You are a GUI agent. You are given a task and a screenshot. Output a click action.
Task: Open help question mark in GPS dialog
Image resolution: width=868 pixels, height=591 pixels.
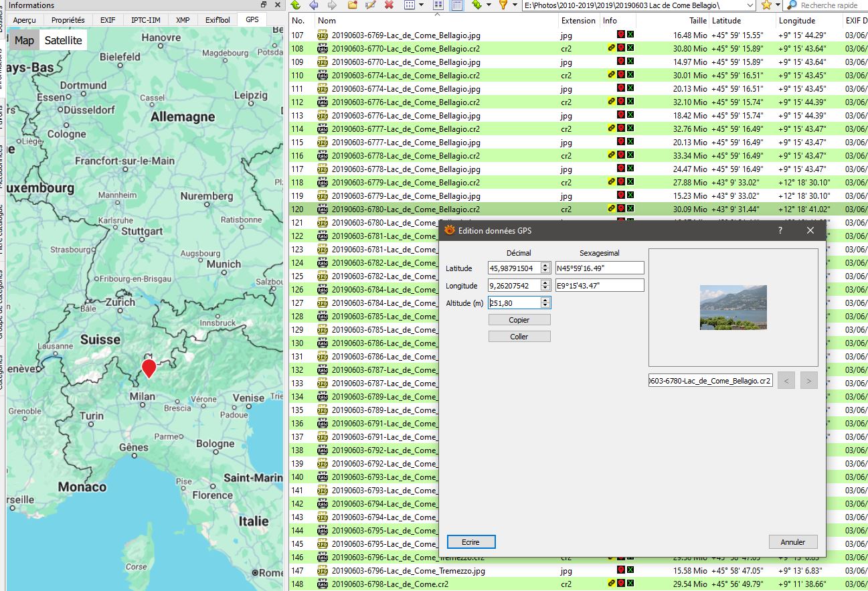coord(780,230)
